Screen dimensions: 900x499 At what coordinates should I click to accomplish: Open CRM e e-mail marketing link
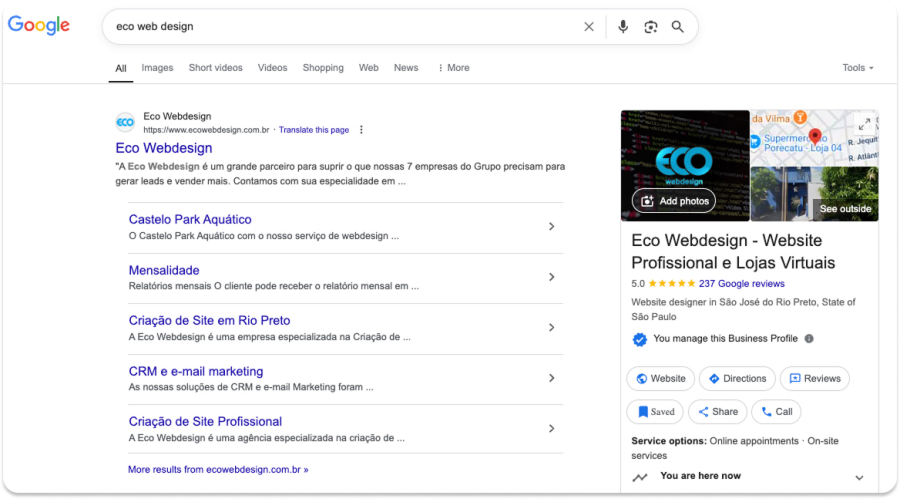(x=196, y=372)
